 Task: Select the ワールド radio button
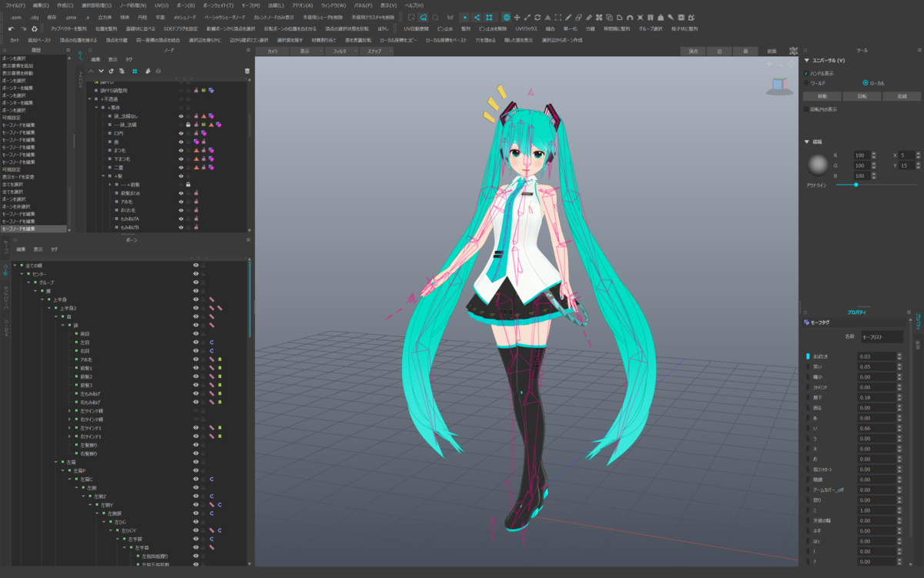806,82
